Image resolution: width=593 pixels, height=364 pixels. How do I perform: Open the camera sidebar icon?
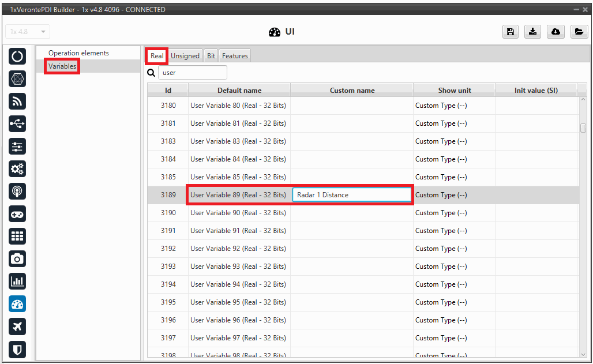point(17,259)
